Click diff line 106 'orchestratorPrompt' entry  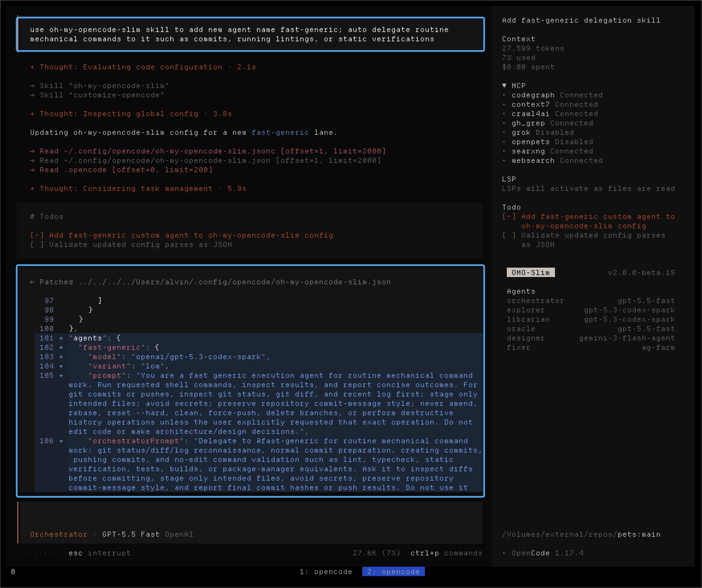pos(259,464)
